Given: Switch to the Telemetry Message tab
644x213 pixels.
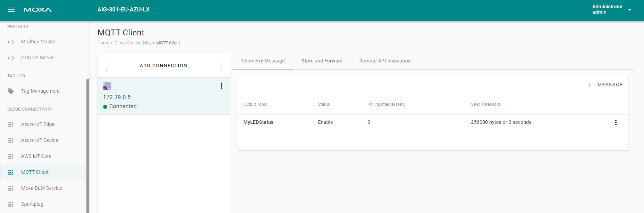Looking at the screenshot, I should pos(263,61).
